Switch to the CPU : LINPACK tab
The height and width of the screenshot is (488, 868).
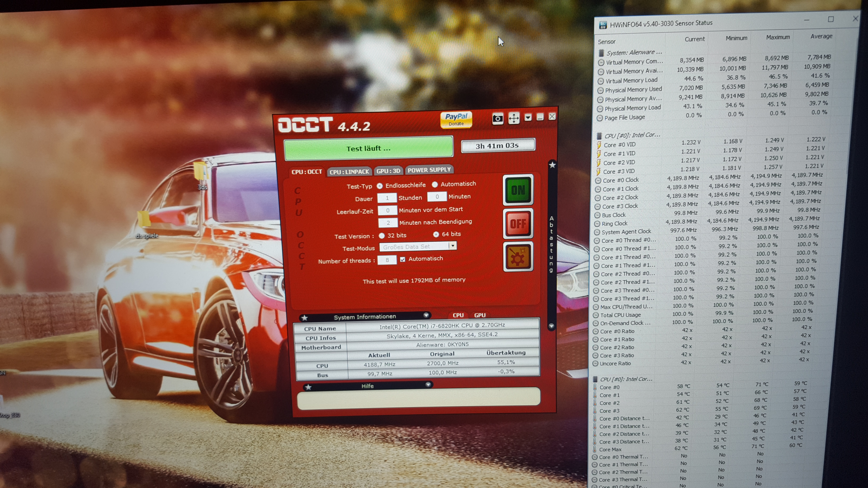(349, 172)
